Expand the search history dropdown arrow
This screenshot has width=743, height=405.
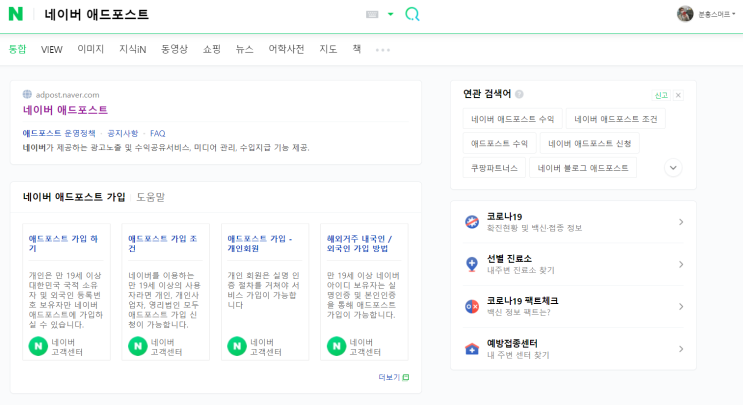pyautogui.click(x=390, y=14)
